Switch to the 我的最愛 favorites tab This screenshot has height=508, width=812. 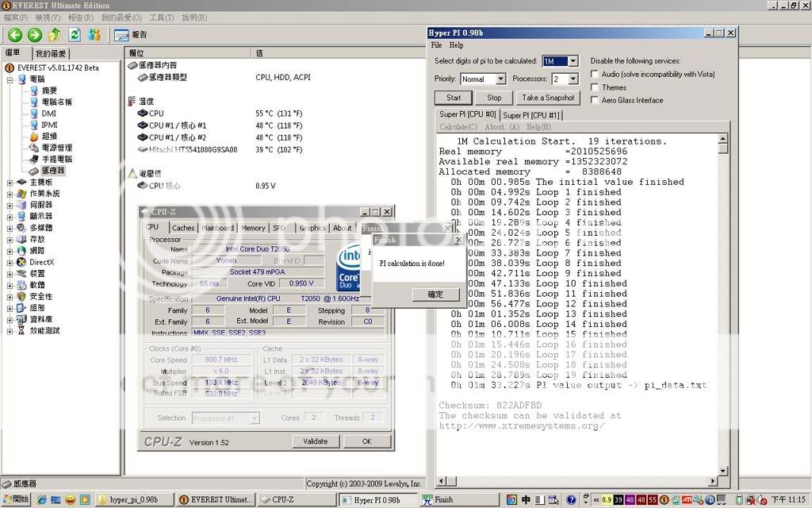click(x=51, y=53)
